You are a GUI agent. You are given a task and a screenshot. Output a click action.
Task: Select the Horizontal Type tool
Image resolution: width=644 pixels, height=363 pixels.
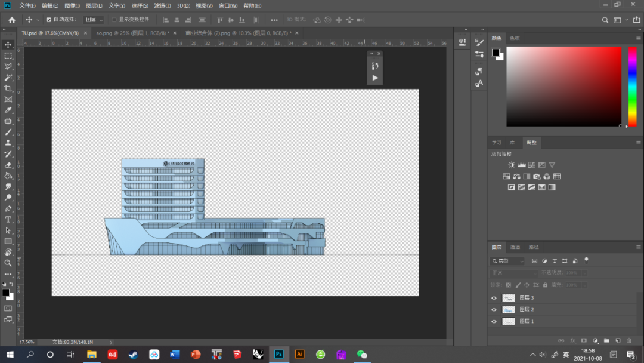click(x=8, y=220)
